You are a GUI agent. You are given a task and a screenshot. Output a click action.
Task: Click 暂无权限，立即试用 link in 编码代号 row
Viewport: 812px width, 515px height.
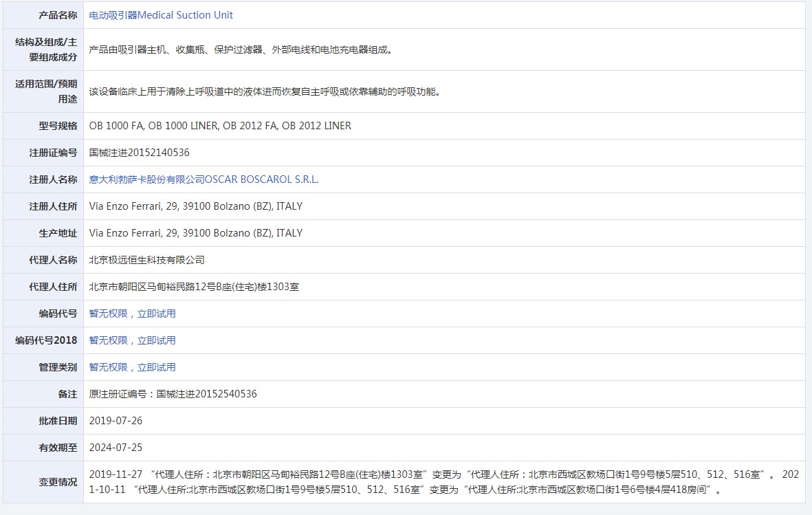point(132,314)
